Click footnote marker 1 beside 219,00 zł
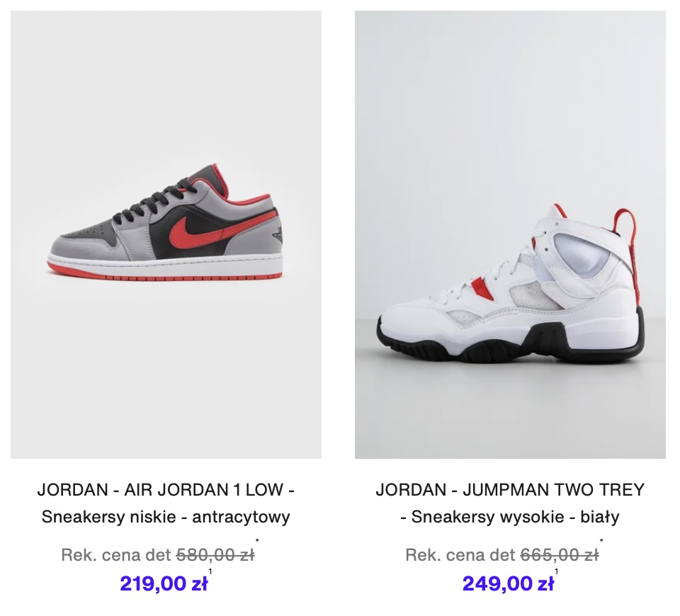 tap(210, 572)
